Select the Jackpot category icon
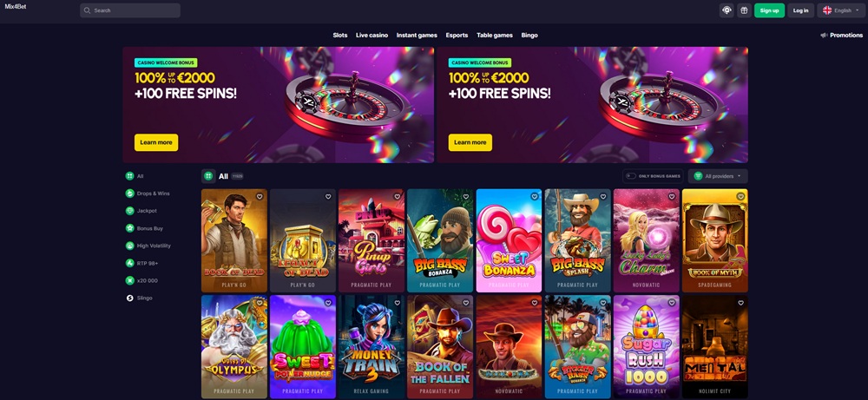Screen dimensions: 868x400 click(x=129, y=211)
